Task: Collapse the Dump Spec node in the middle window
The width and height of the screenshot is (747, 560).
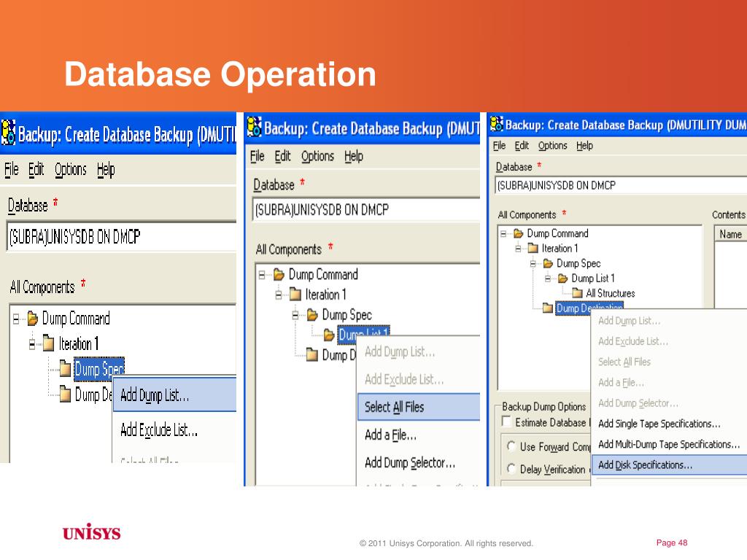Action: click(295, 315)
